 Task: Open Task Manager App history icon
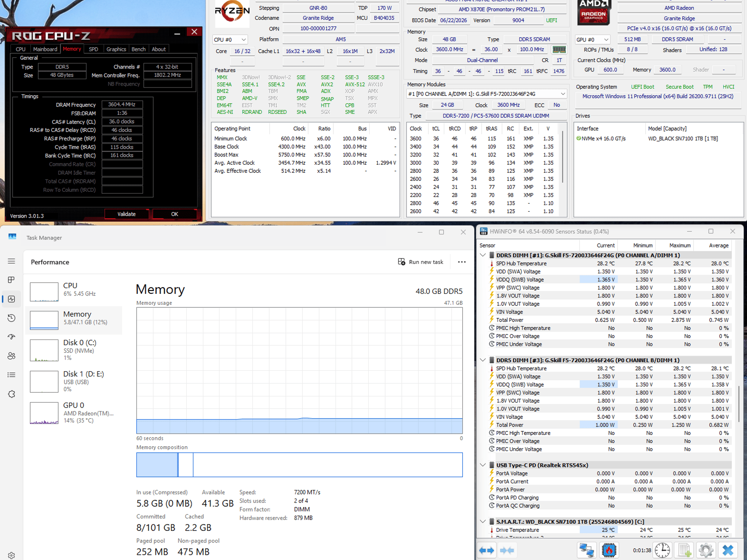pyautogui.click(x=12, y=318)
